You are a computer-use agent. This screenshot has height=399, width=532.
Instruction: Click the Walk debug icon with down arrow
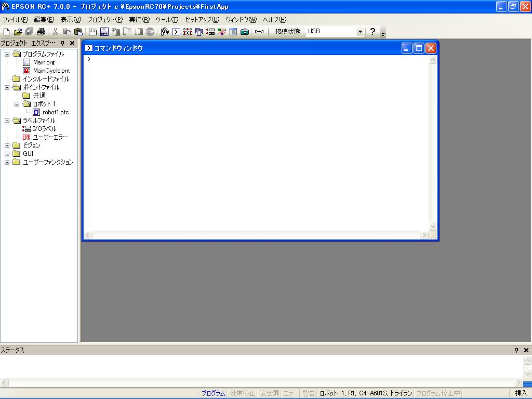(138, 32)
